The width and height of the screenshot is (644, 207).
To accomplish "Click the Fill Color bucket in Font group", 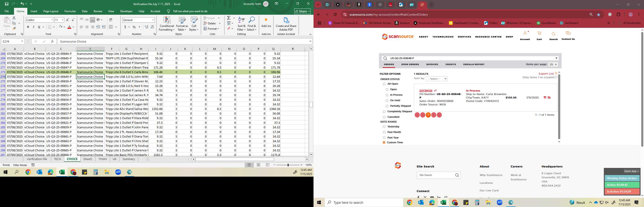I will [61, 27].
